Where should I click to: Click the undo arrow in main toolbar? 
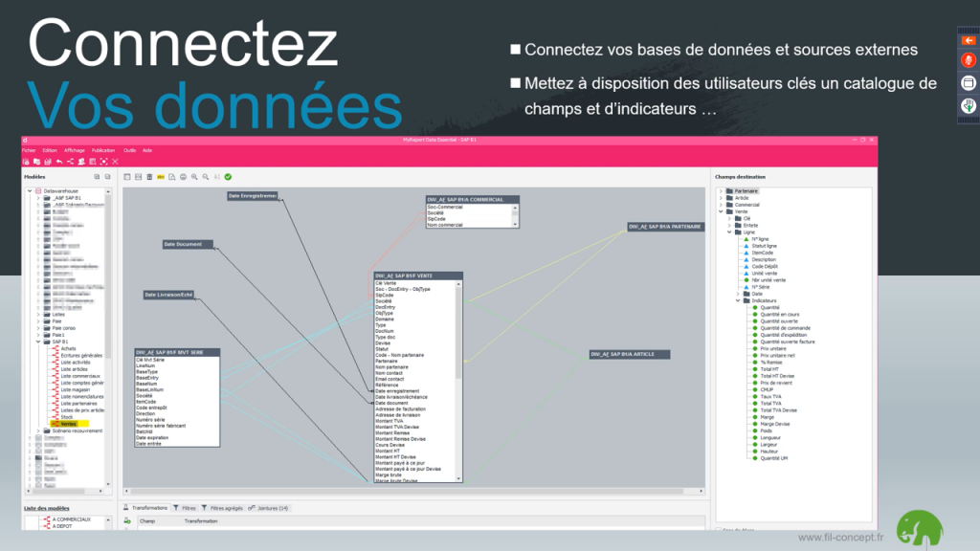click(x=59, y=162)
